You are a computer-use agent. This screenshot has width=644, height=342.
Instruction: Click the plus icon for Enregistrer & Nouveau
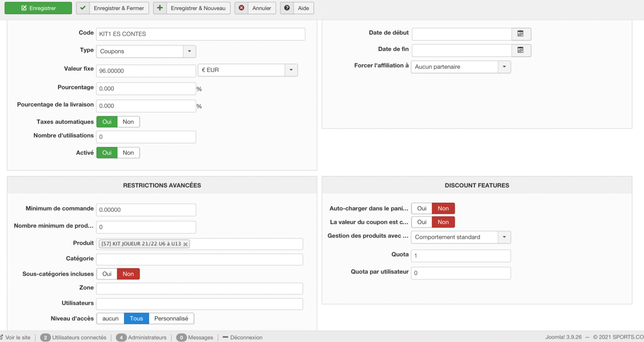160,8
